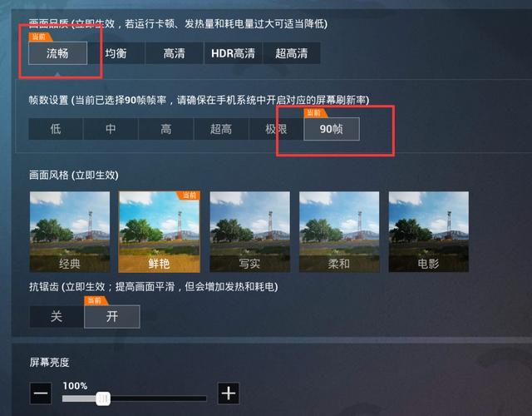532x416 pixels.
Task: Set frame rate to 中
Action: pos(111,129)
